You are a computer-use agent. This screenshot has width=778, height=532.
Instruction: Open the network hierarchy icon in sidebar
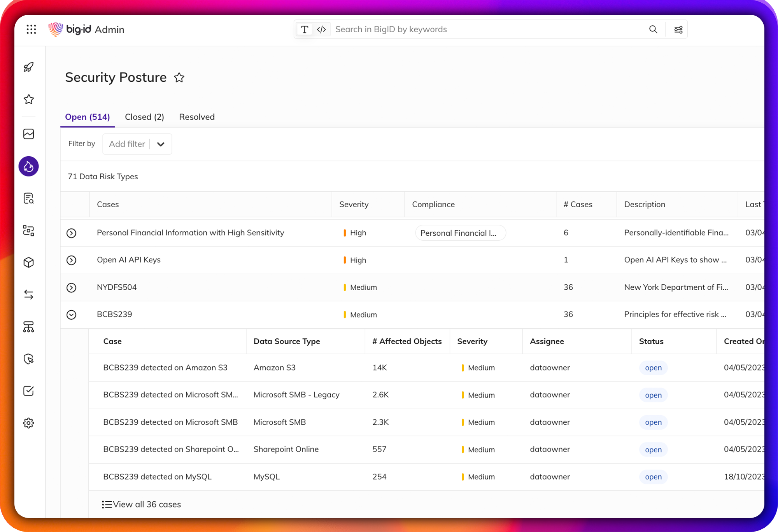(x=28, y=327)
